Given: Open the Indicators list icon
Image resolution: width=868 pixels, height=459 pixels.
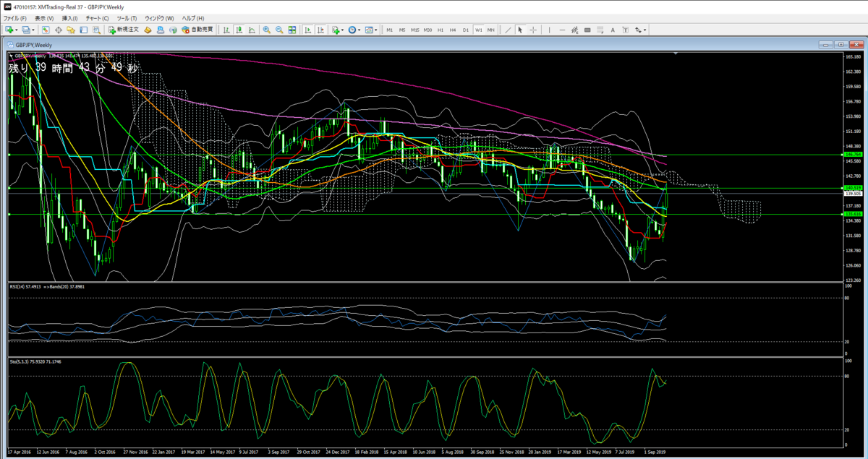Looking at the screenshot, I should coord(336,30).
